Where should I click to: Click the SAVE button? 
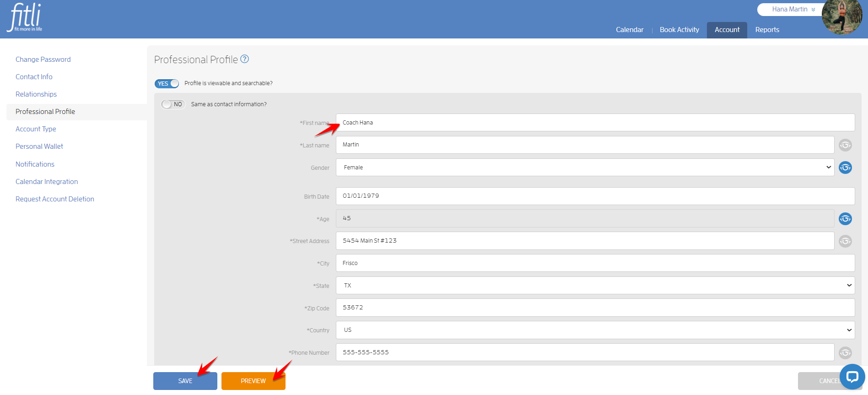(185, 381)
